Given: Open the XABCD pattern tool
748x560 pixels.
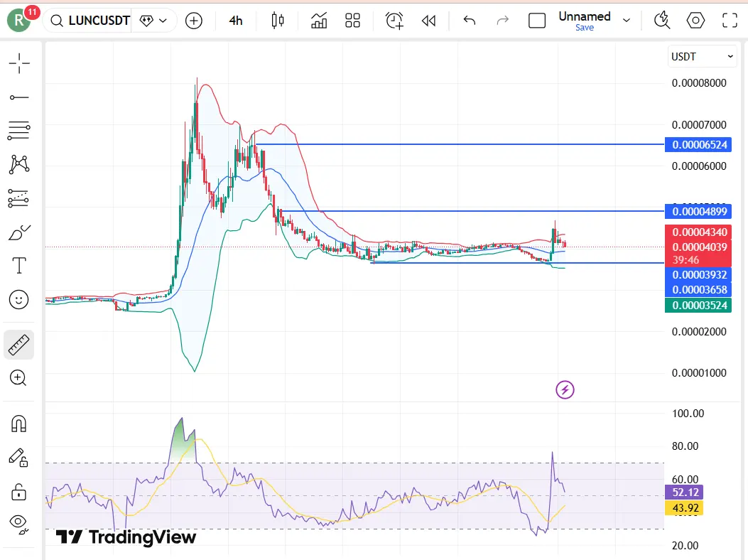Looking at the screenshot, I should click(19, 164).
